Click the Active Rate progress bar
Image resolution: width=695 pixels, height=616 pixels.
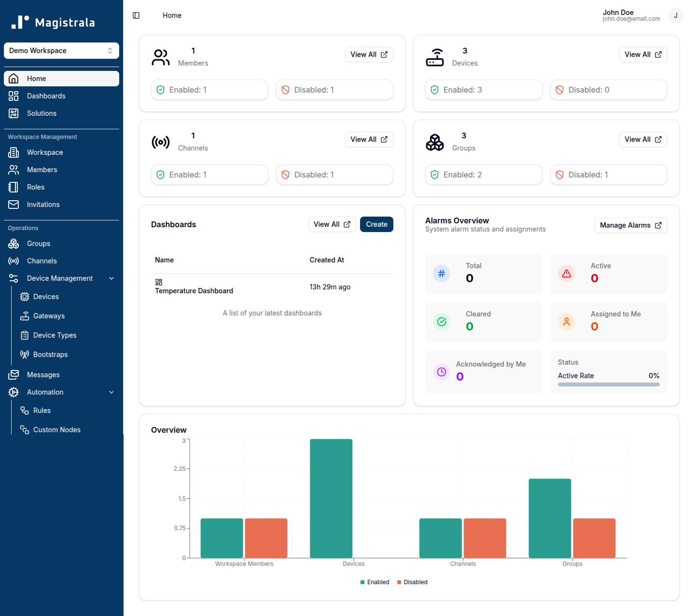tap(609, 384)
